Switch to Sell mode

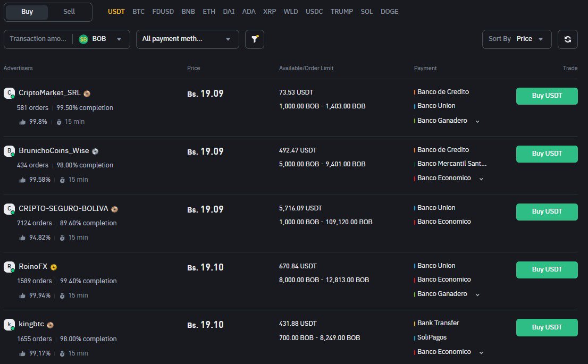coord(69,12)
